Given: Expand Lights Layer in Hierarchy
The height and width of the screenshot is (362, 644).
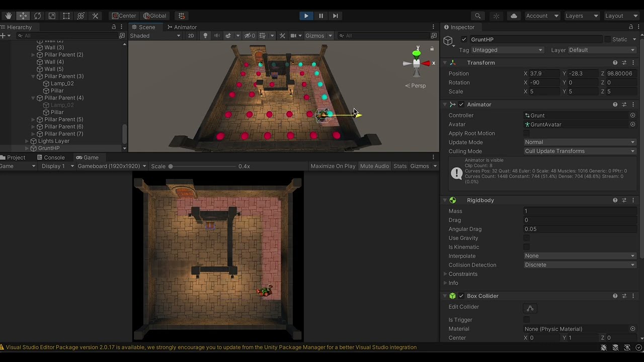Looking at the screenshot, I should point(27,141).
